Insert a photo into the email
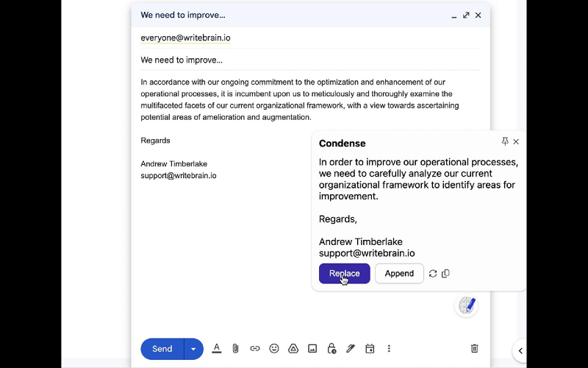This screenshot has width=588, height=368. (x=312, y=349)
